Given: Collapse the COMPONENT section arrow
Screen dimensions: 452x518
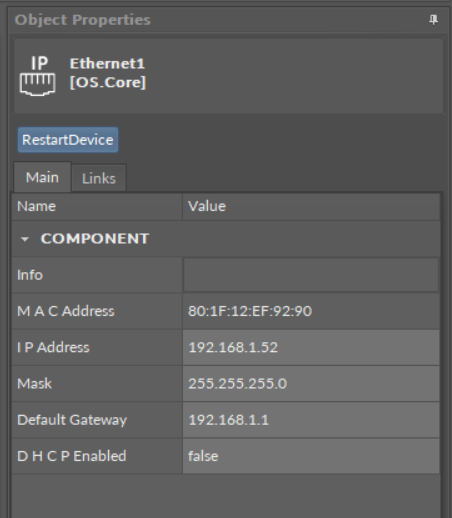Looking at the screenshot, I should 25,239.
